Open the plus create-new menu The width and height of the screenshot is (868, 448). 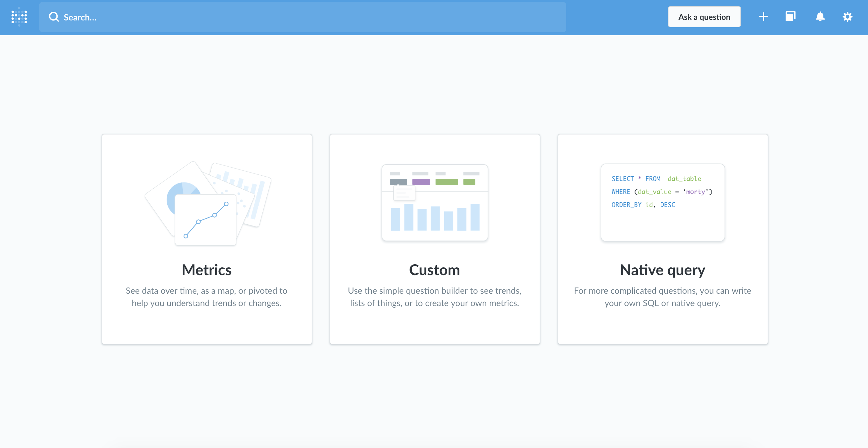763,17
